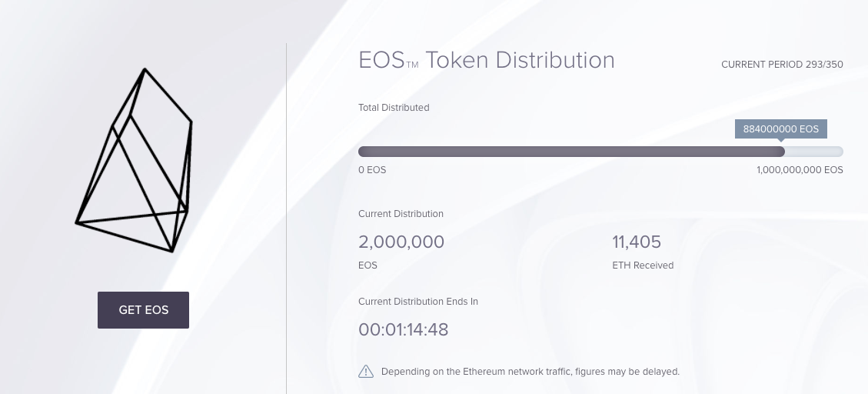Click the Ethereum network traffic delay notice
Viewport: 868px width, 394px height.
point(530,372)
